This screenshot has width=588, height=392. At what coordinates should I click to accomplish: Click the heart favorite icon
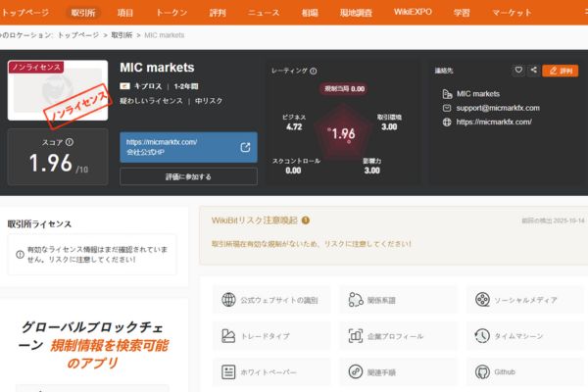click(x=518, y=71)
